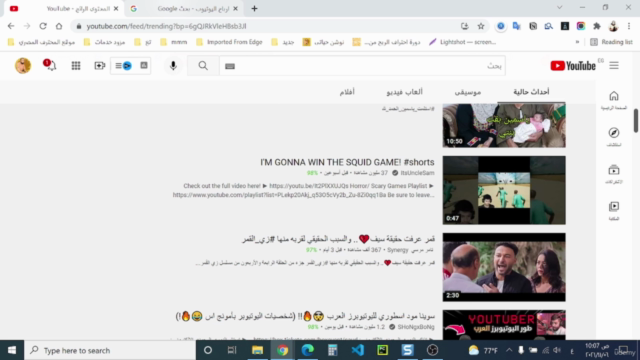
Task: Click the page vertical scrollbar thumb
Action: pos(636,120)
